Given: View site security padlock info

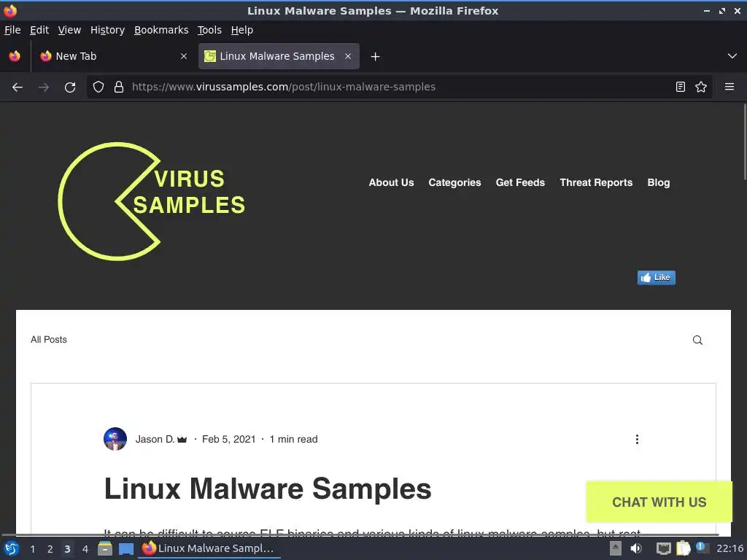Looking at the screenshot, I should tap(119, 87).
